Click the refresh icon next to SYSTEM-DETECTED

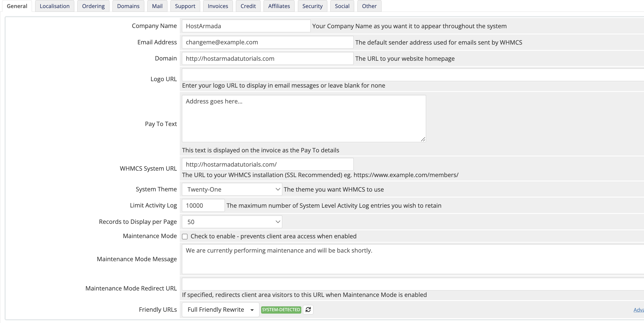click(x=308, y=310)
